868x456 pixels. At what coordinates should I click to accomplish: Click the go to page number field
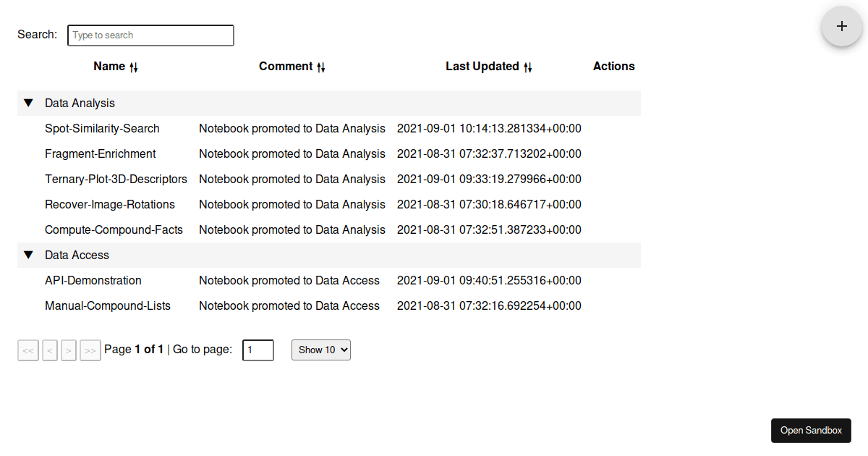[258, 350]
